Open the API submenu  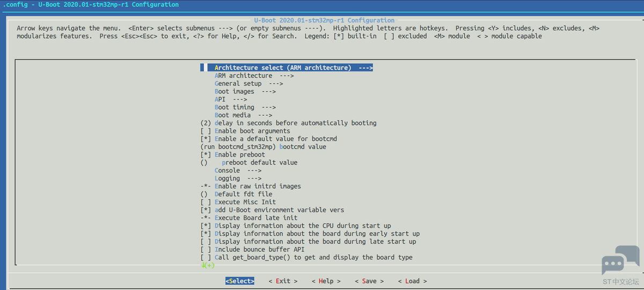point(231,99)
